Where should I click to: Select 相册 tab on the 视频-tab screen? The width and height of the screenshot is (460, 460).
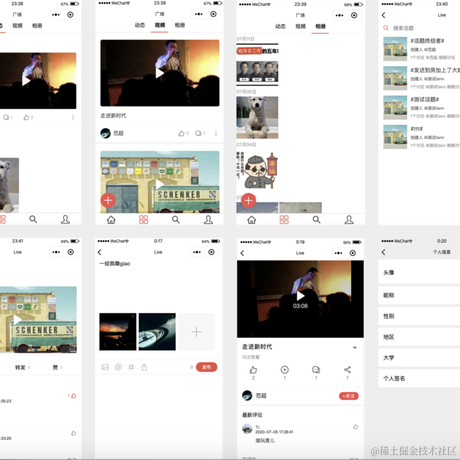(180, 25)
